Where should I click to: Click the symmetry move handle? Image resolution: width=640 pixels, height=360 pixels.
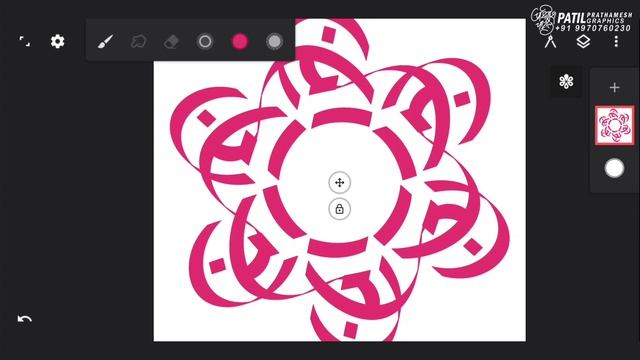340,182
